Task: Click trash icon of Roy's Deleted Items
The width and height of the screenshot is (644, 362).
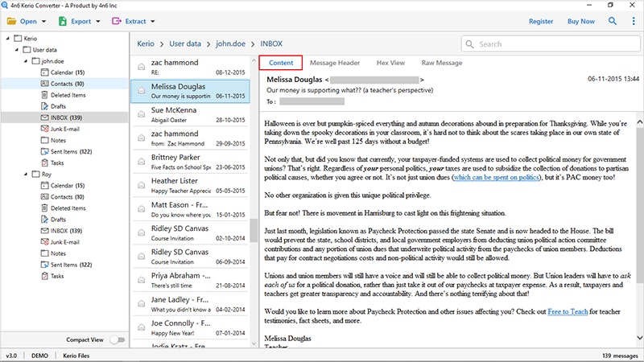Action: tap(45, 208)
